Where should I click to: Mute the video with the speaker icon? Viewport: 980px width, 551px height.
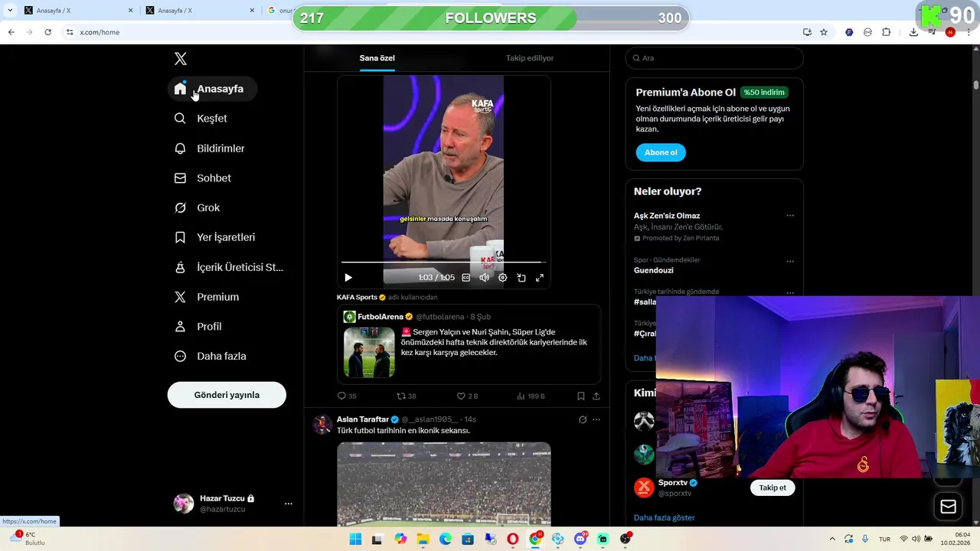(x=484, y=278)
